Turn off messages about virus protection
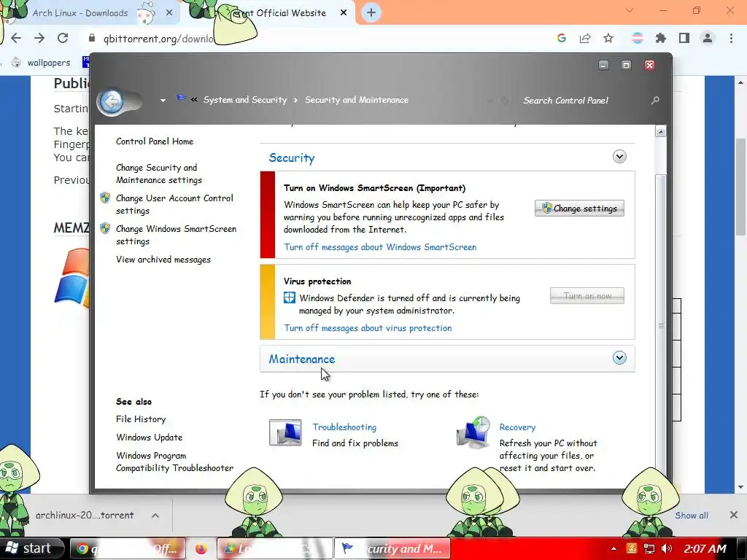The height and width of the screenshot is (560, 747). 368,328
